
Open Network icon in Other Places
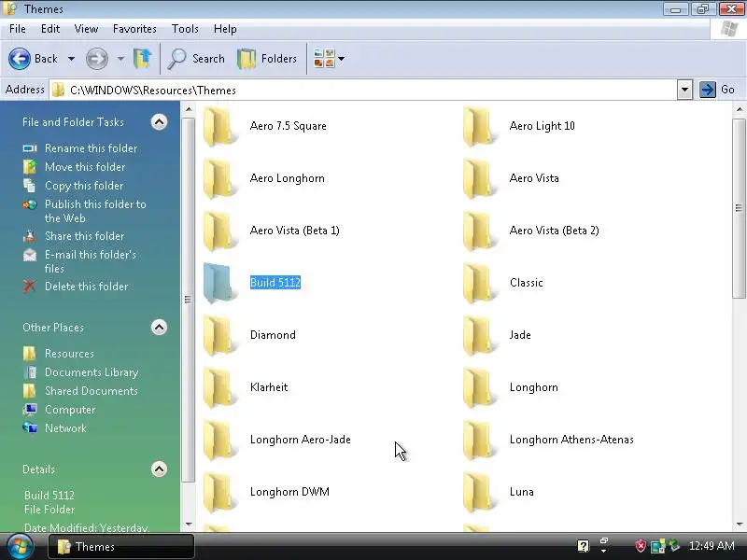pyautogui.click(x=30, y=427)
